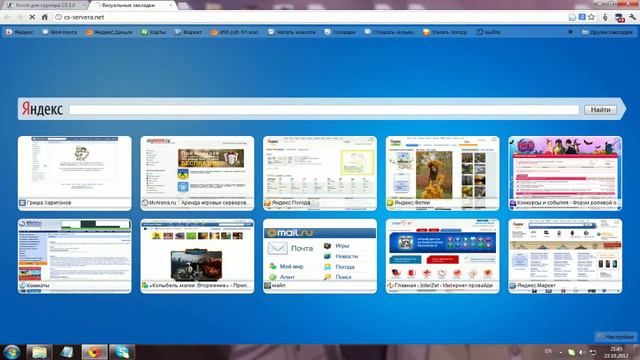Open Другие закладки folder

tap(607, 32)
